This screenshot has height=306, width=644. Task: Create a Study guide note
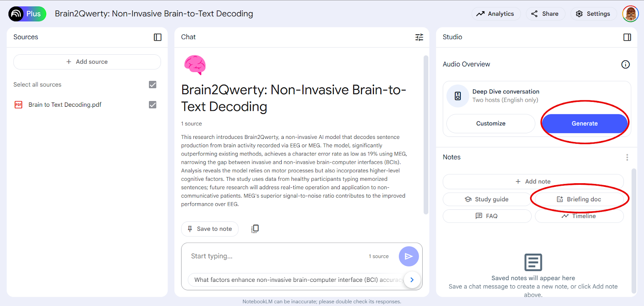487,199
